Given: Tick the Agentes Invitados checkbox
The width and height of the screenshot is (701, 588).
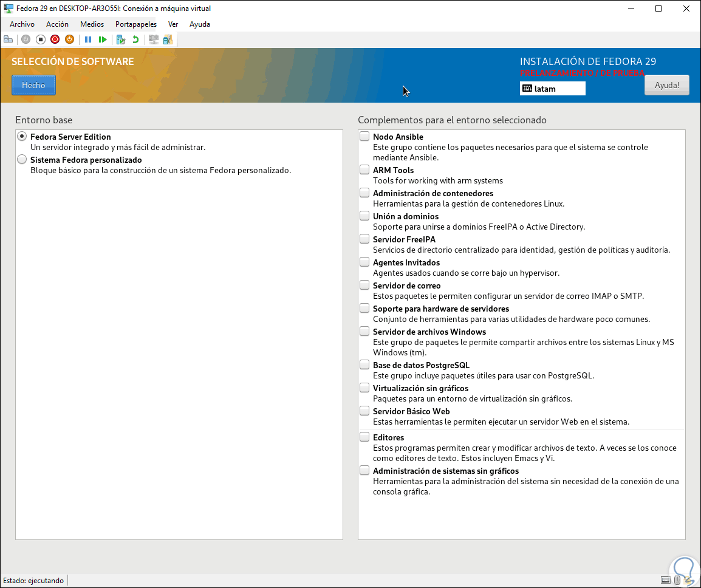Looking at the screenshot, I should click(364, 262).
